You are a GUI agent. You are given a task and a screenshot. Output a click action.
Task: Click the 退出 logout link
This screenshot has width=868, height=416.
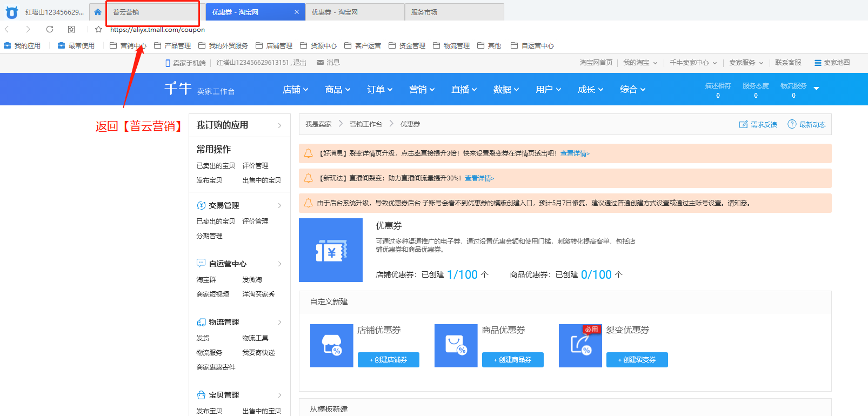point(300,63)
